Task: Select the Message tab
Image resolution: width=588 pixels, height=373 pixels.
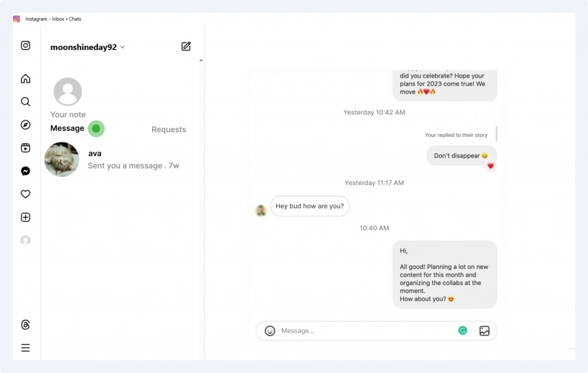Action: pos(67,128)
